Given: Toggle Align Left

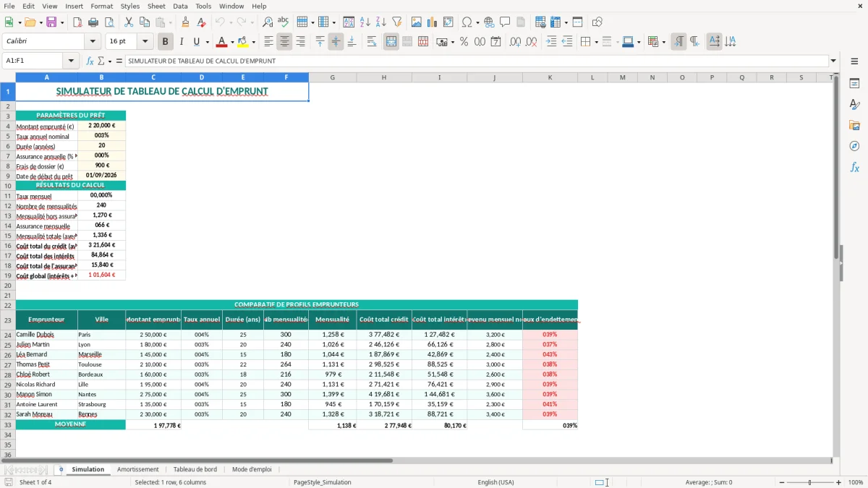Looking at the screenshot, I should click(269, 42).
